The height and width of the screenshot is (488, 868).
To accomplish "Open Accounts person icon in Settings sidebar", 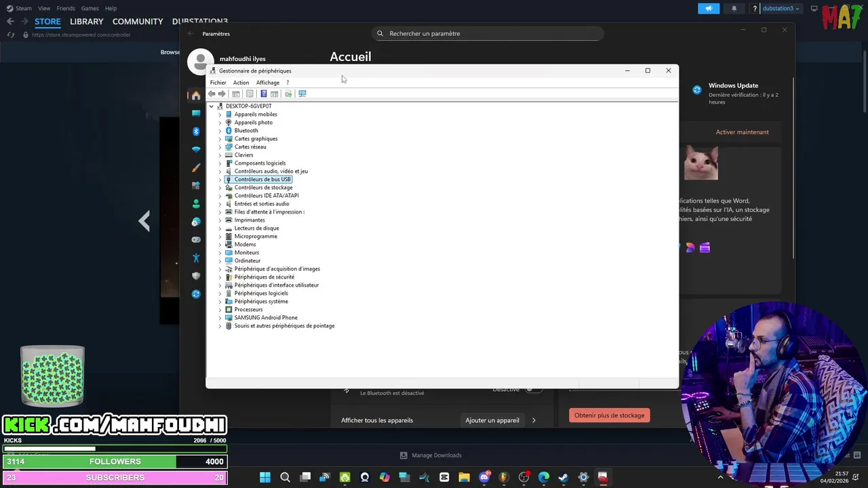I will 196,203.
